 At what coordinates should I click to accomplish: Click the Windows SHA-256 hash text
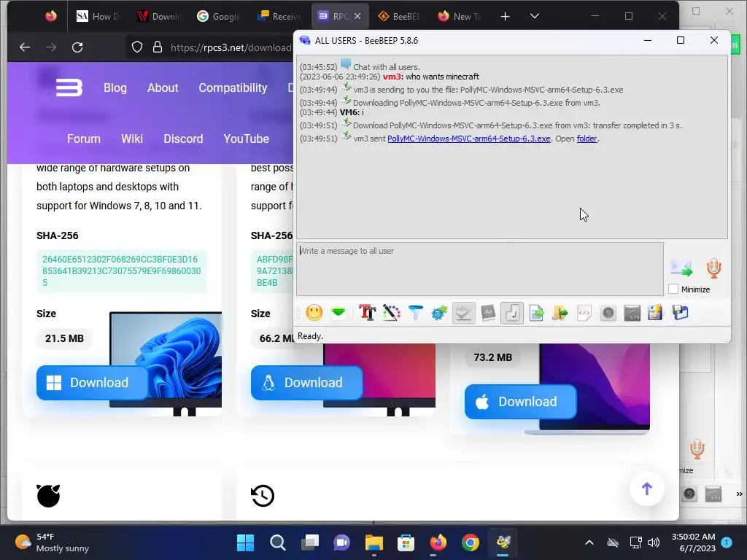(122, 271)
